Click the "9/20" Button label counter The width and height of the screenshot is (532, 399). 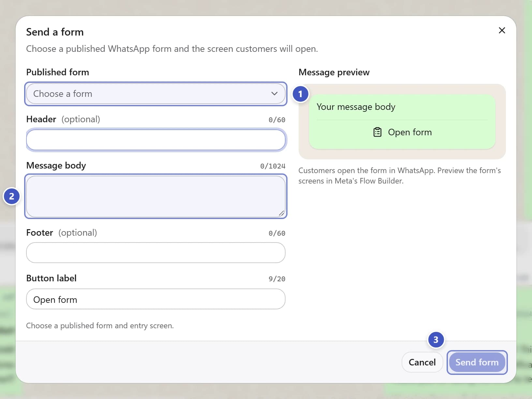pyautogui.click(x=277, y=279)
